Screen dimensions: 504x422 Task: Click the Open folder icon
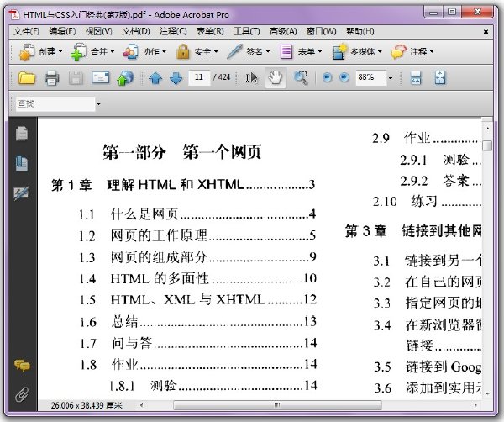click(27, 77)
